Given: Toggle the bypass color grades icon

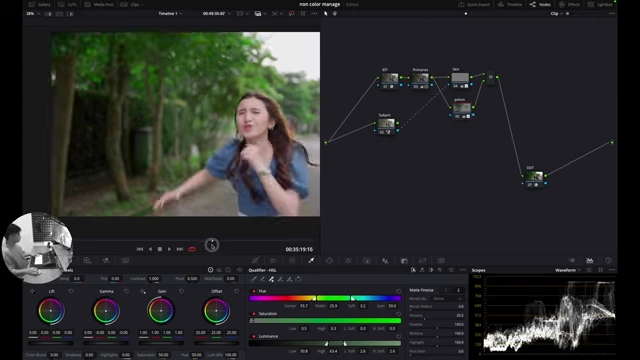Looking at the screenshot, I should [x=291, y=13].
